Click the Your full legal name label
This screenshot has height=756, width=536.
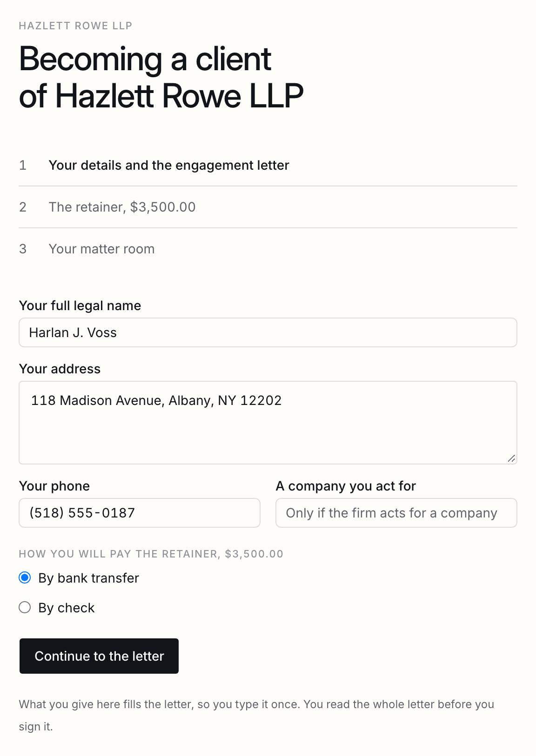tap(80, 305)
